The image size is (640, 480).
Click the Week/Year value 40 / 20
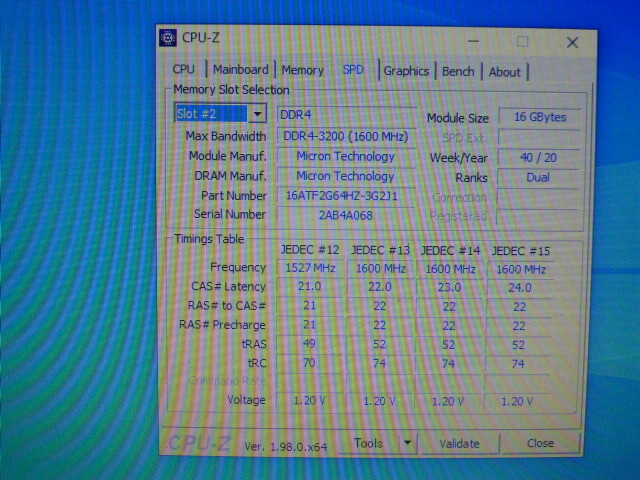(x=539, y=158)
